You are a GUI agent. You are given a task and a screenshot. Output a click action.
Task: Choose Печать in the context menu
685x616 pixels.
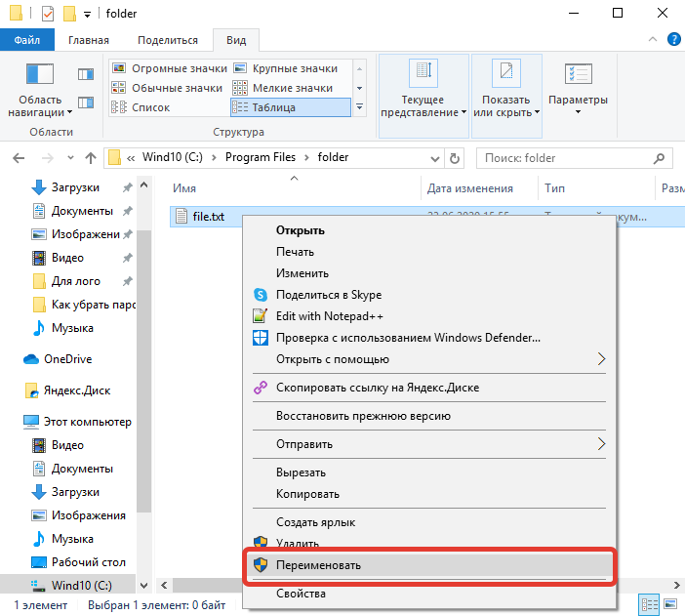pos(429,252)
